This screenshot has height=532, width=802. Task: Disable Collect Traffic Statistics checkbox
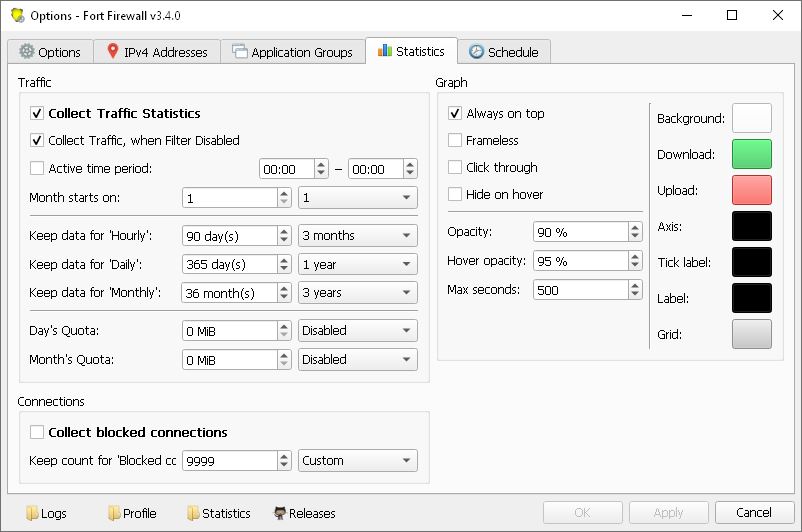click(38, 114)
